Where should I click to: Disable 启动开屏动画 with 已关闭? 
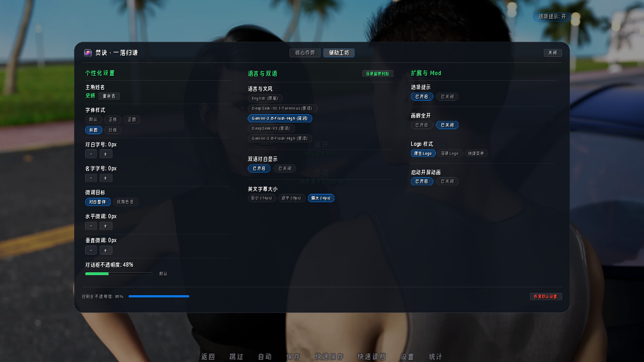coord(448,181)
